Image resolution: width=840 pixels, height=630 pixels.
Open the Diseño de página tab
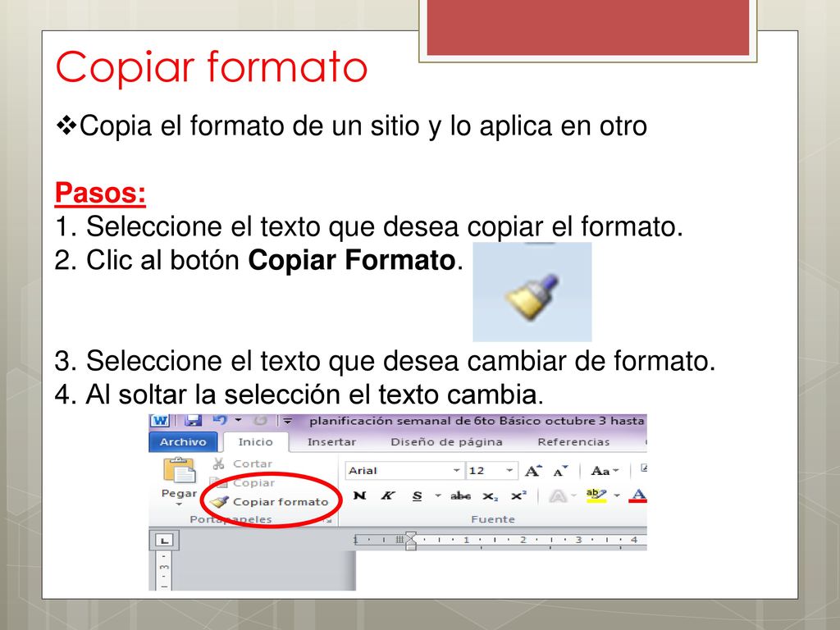[x=446, y=442]
